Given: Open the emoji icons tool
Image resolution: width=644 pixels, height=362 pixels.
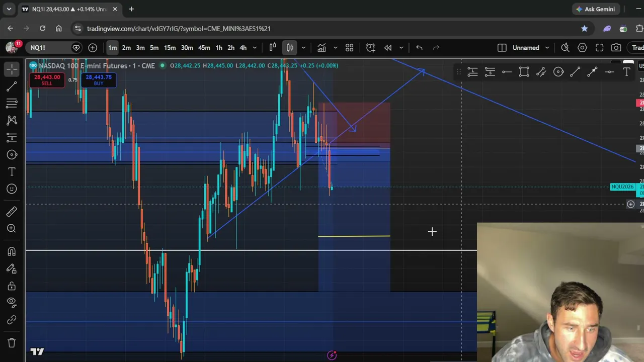Looking at the screenshot, I should pyautogui.click(x=12, y=189).
